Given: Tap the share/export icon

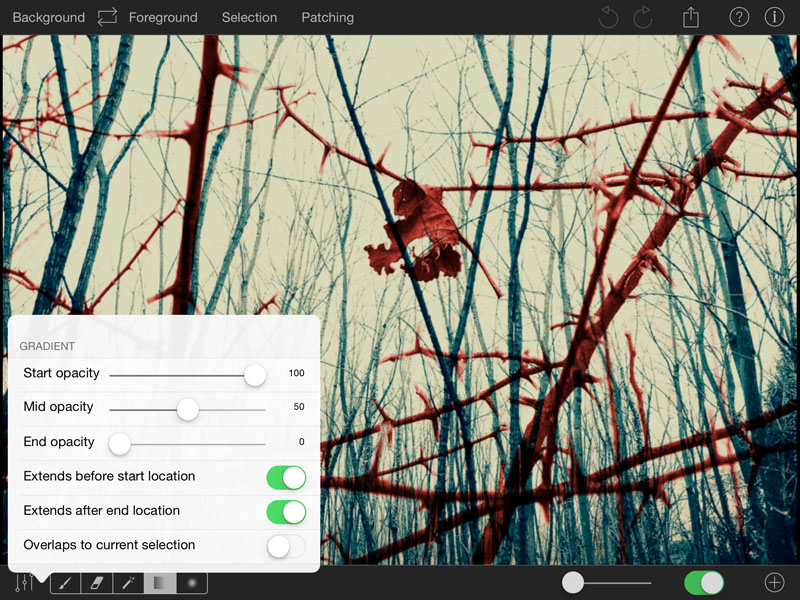Looking at the screenshot, I should pyautogui.click(x=691, y=17).
